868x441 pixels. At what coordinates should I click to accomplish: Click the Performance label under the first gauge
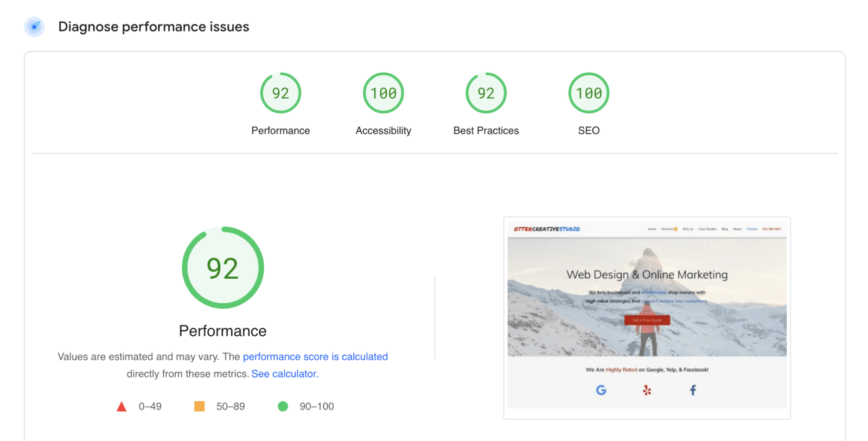(280, 131)
